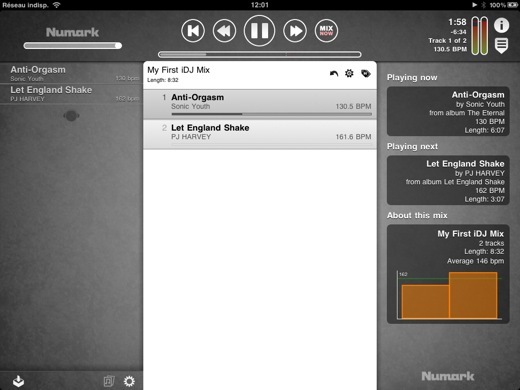
Task: Seek in the main track progress bar
Action: pyautogui.click(x=260, y=54)
